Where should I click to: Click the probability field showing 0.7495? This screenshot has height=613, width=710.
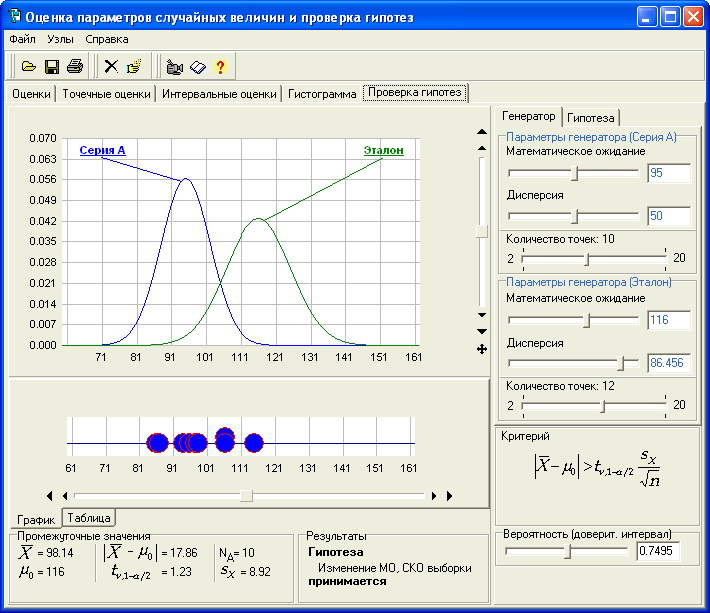(658, 551)
